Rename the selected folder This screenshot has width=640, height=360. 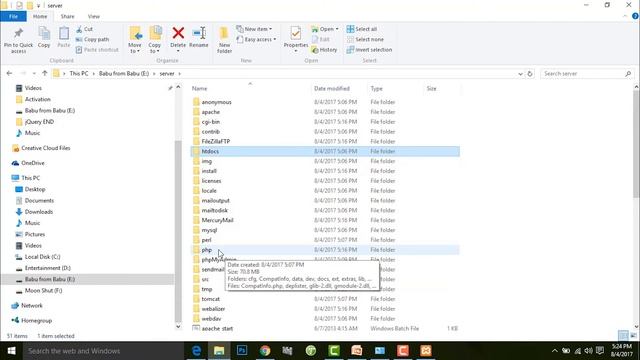tap(199, 38)
